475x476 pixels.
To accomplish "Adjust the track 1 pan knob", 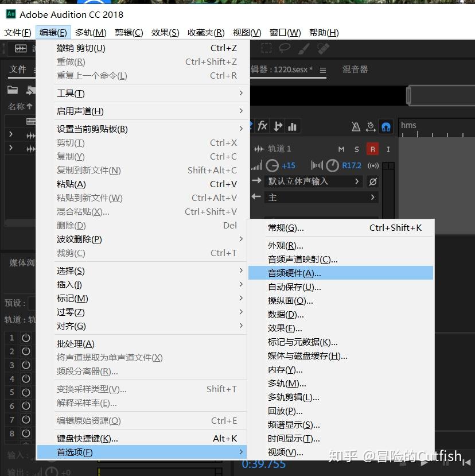I will 332,166.
